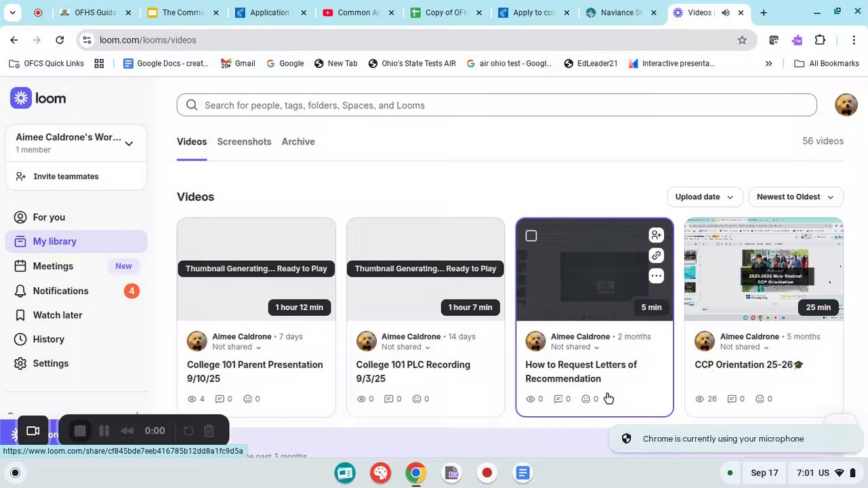The height and width of the screenshot is (488, 868).
Task: Bookmark this page with the star
Action: 742,40
